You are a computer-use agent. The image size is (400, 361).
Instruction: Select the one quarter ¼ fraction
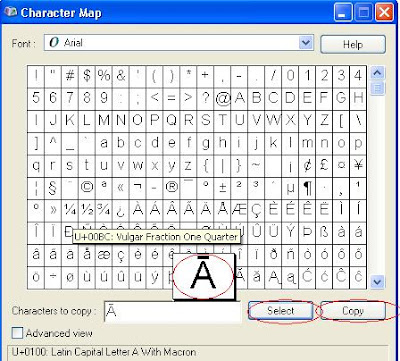pos(70,211)
